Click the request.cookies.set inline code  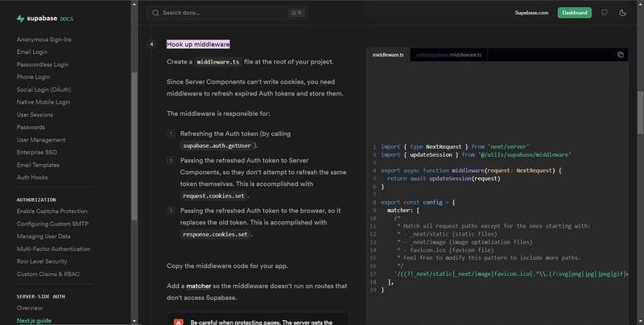pos(213,195)
